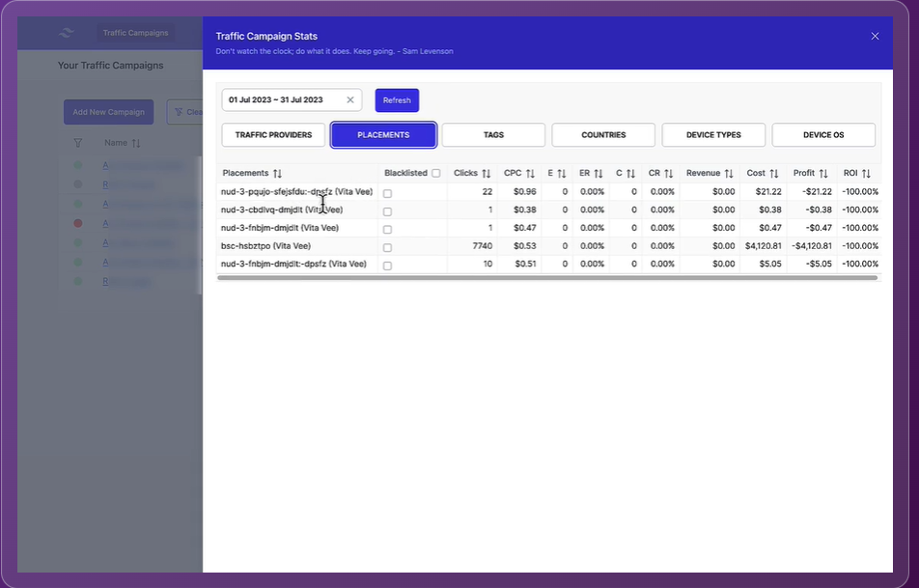The width and height of the screenshot is (919, 588).
Task: Click the $4,120.81 cost cell
Action: coord(763,246)
